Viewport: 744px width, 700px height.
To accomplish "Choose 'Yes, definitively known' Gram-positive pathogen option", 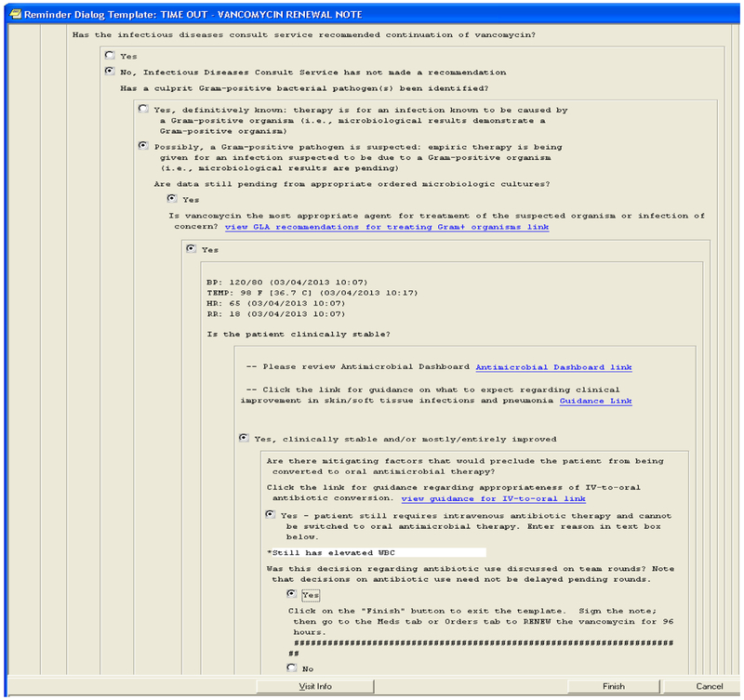I will coord(143,110).
